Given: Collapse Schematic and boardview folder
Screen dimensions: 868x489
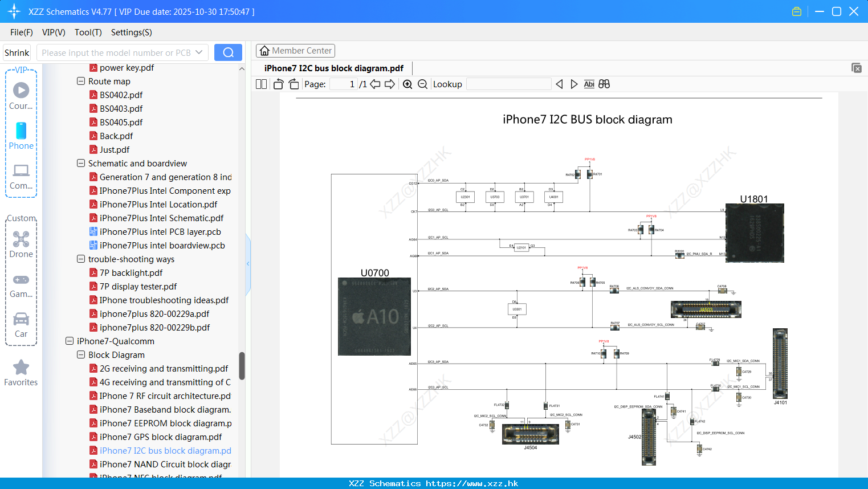Looking at the screenshot, I should tap(81, 164).
